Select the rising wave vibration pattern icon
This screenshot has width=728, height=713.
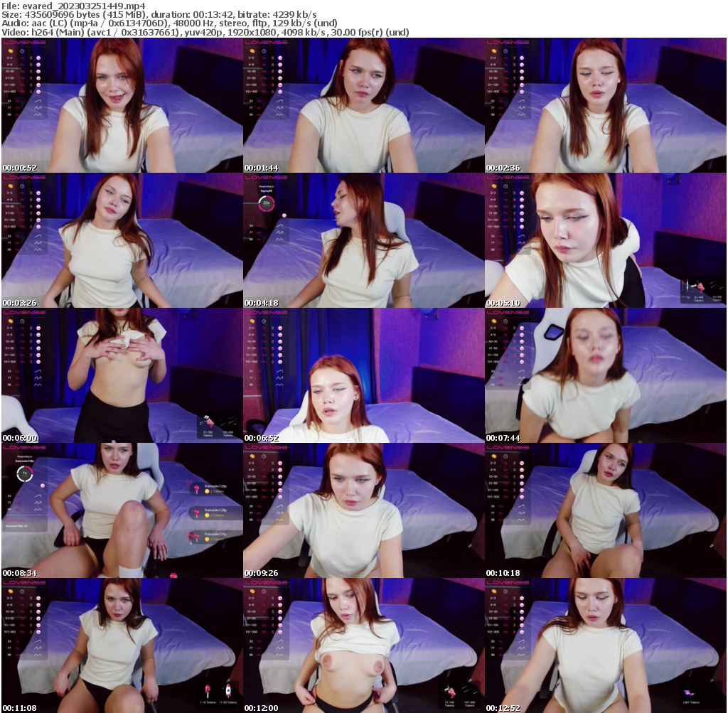point(38,101)
